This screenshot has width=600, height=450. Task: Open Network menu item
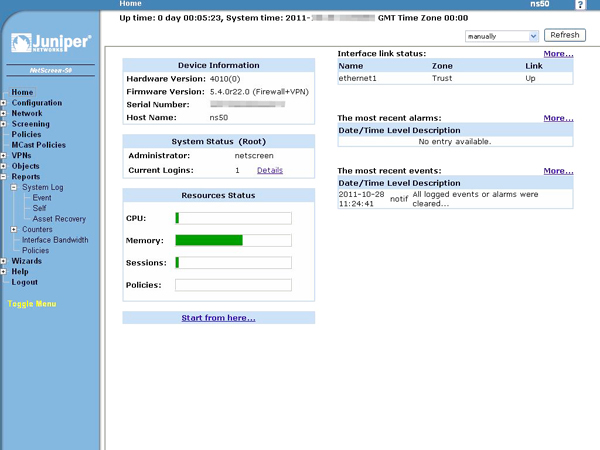point(27,113)
